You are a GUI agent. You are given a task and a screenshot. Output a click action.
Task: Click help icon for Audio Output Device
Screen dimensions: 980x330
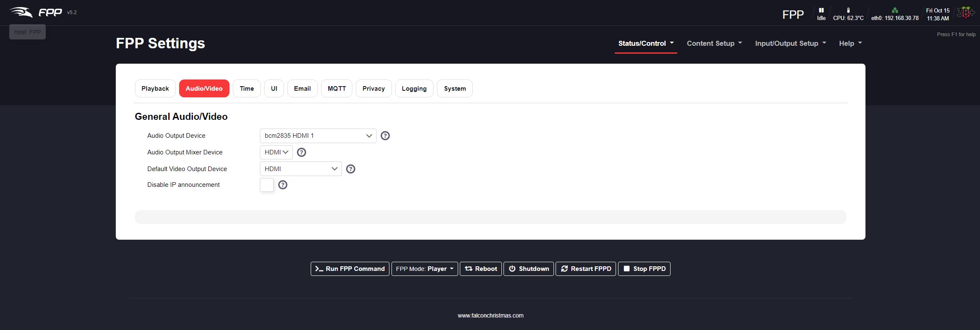[x=385, y=136]
